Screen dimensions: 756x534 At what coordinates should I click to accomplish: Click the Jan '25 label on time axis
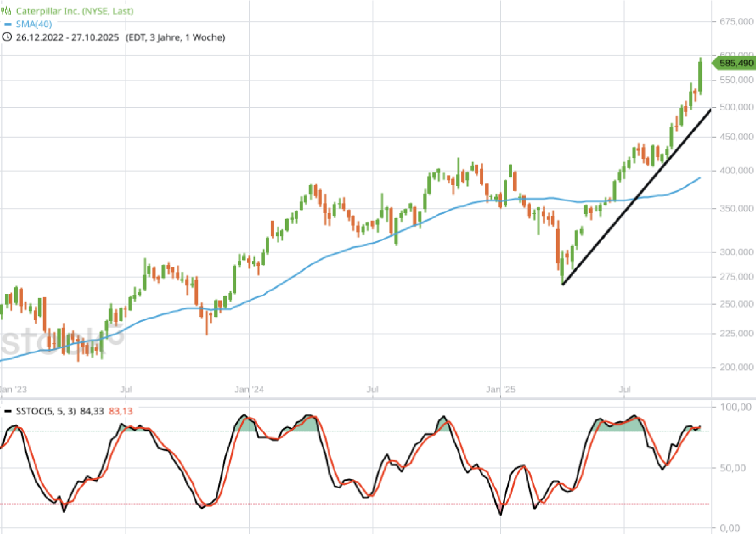click(500, 389)
